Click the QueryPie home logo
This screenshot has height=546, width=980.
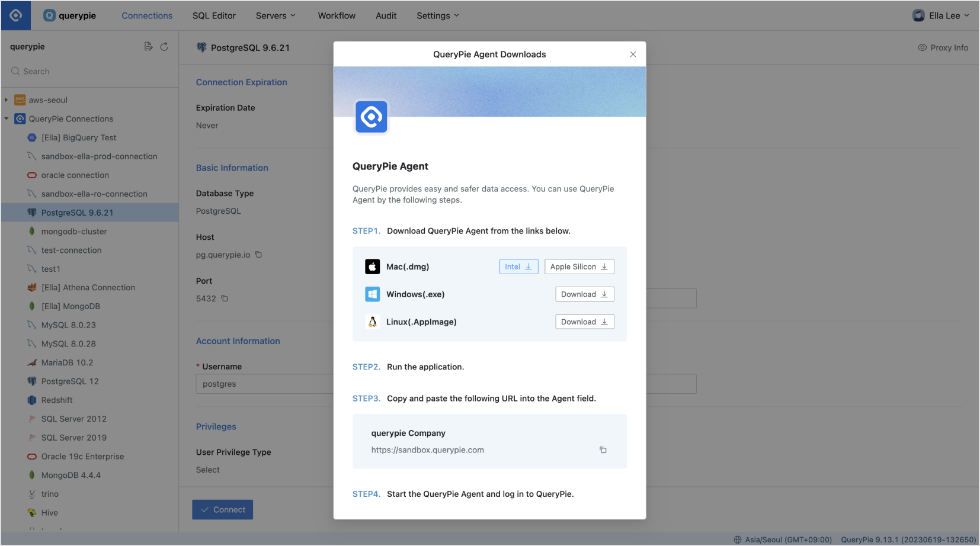pos(16,15)
